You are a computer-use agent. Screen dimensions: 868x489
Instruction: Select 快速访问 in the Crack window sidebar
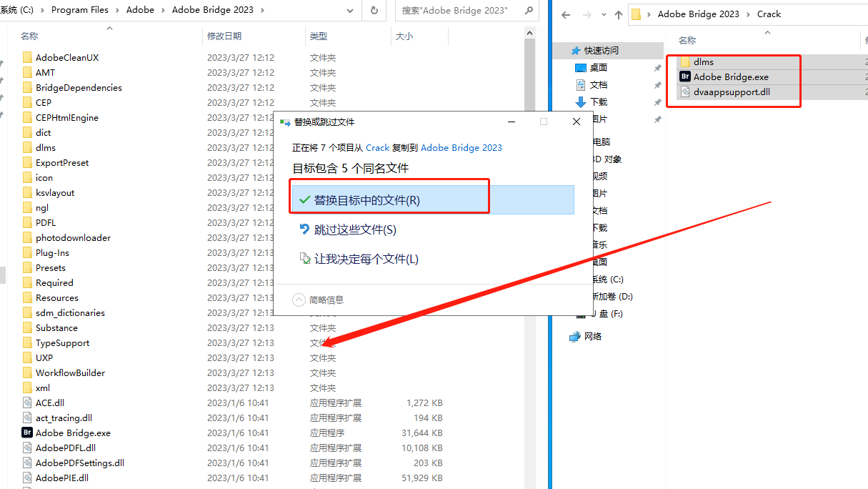pyautogui.click(x=602, y=51)
